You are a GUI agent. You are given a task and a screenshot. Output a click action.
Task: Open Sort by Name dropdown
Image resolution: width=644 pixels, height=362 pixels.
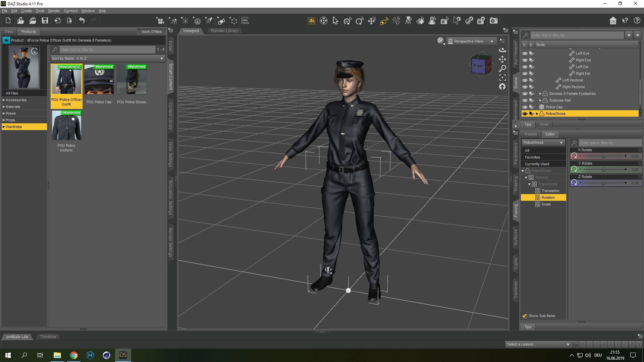pyautogui.click(x=107, y=58)
